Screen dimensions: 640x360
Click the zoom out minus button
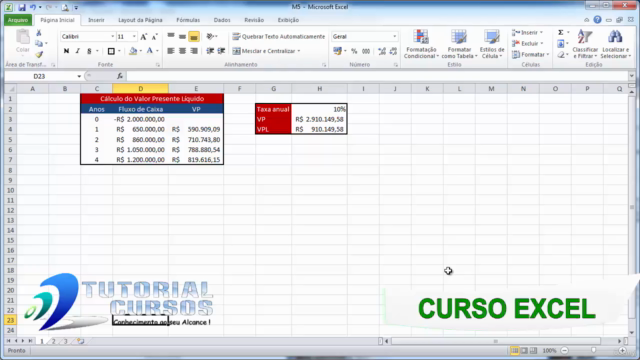(x=564, y=351)
